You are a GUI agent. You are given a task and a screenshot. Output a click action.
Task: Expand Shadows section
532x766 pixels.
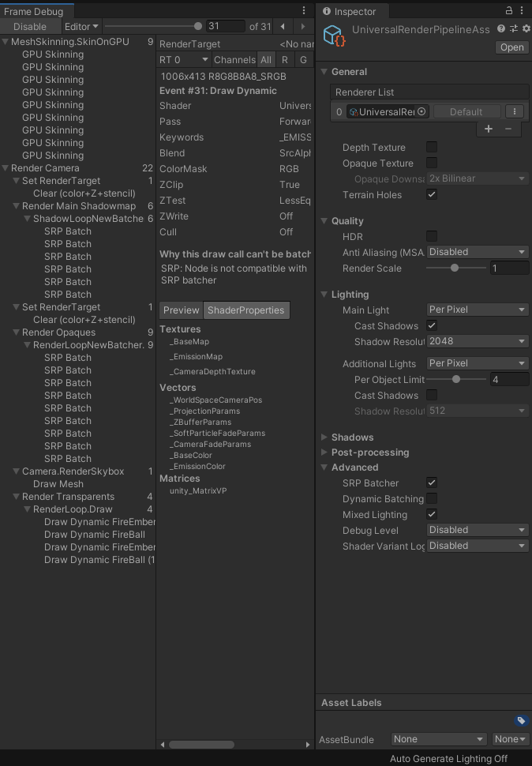tap(324, 437)
